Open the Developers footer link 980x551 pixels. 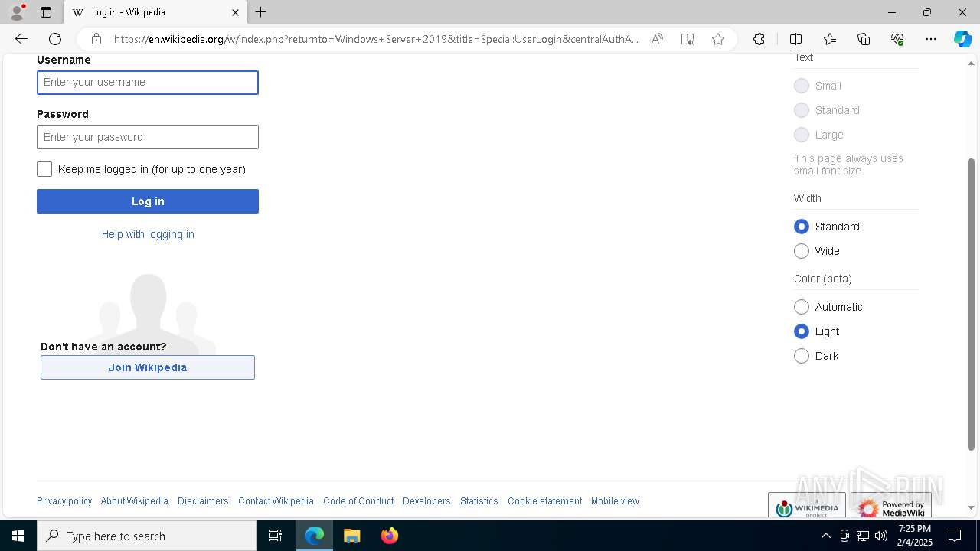(426, 501)
